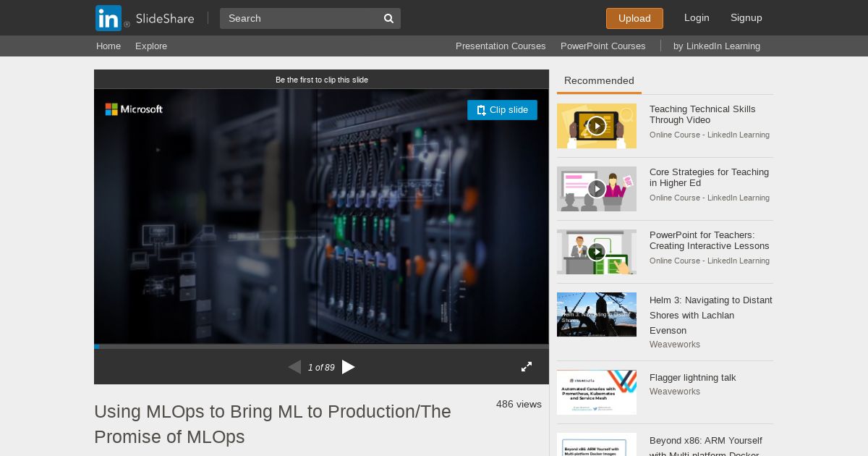Open Helm 3 presentation thumbnail
Screen dimensions: 868x456
pyautogui.click(x=597, y=315)
